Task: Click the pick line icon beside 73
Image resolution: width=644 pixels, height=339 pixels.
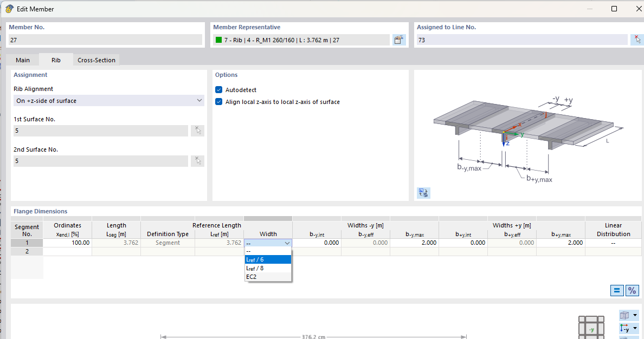Action: tap(637, 40)
